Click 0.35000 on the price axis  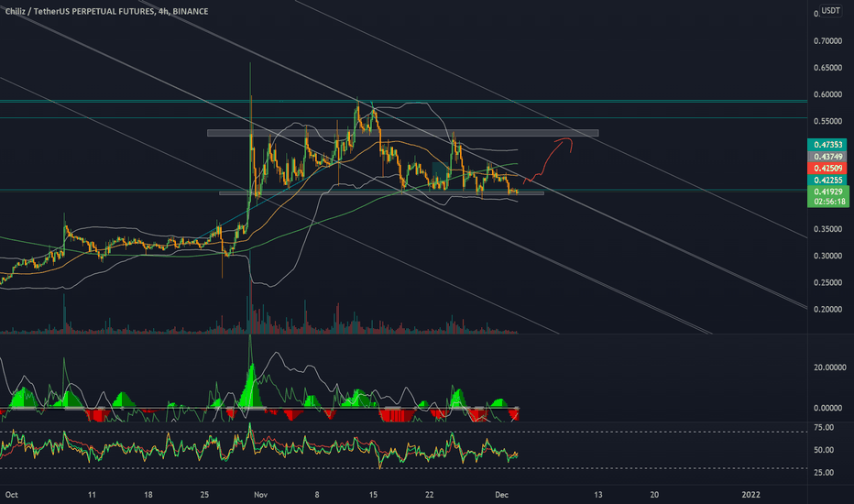click(827, 229)
